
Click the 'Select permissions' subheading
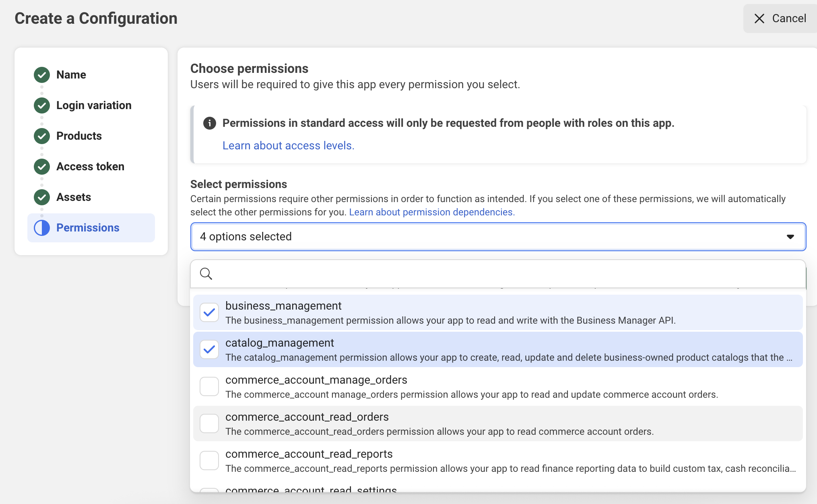tap(239, 184)
